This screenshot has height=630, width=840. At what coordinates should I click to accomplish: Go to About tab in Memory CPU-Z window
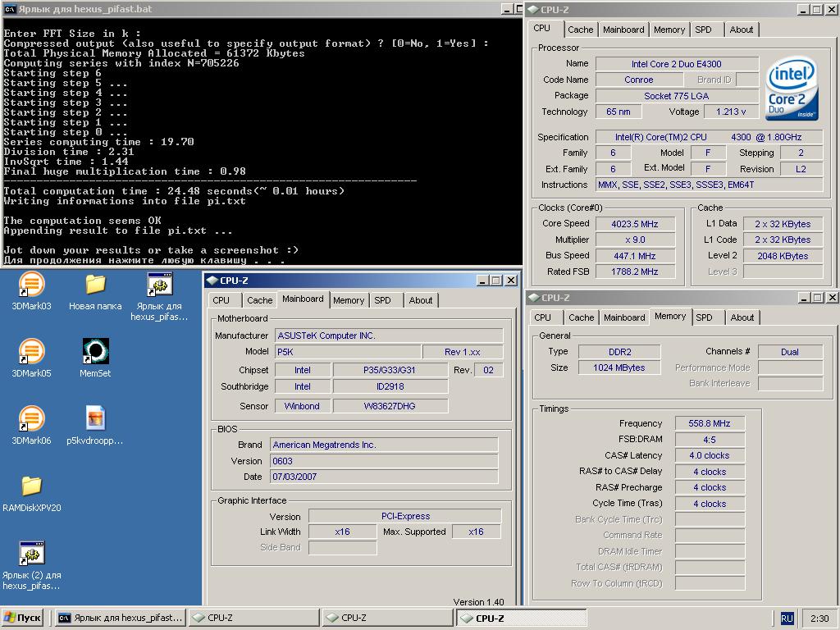(x=742, y=317)
